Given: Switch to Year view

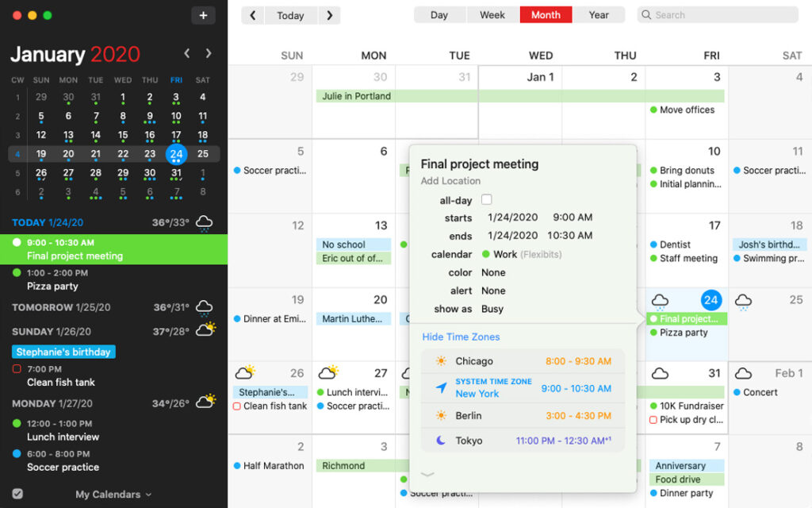Looking at the screenshot, I should 599,15.
